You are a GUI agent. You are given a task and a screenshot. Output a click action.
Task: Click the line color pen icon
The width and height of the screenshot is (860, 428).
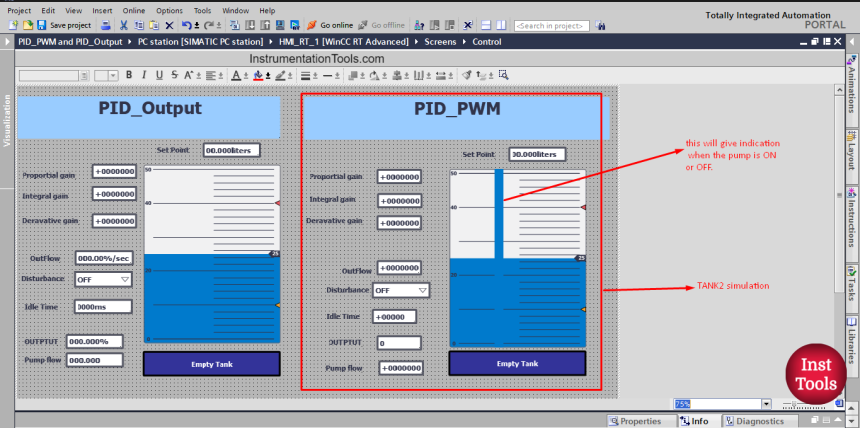(x=280, y=75)
